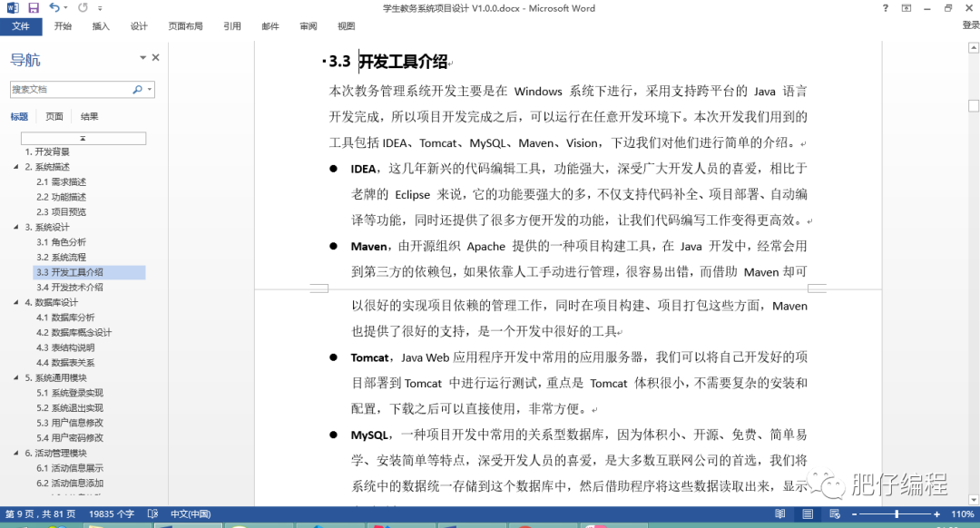Go to heading 5.3 用户信息修改
Screen dimensions: 980x528
click(x=69, y=423)
